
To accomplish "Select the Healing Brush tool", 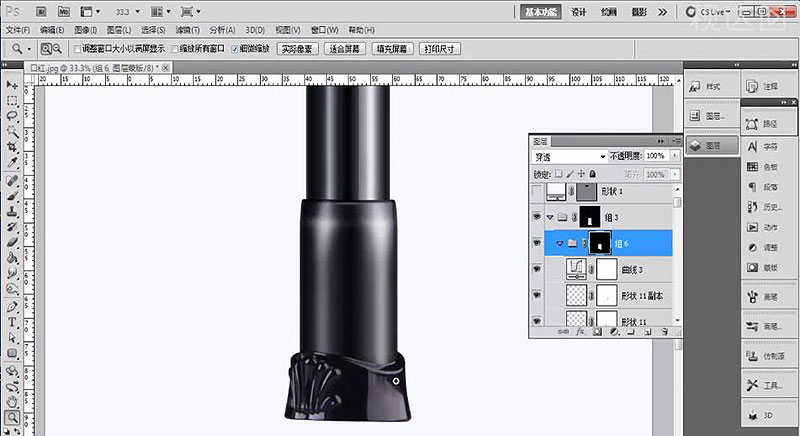I will pyautogui.click(x=12, y=181).
